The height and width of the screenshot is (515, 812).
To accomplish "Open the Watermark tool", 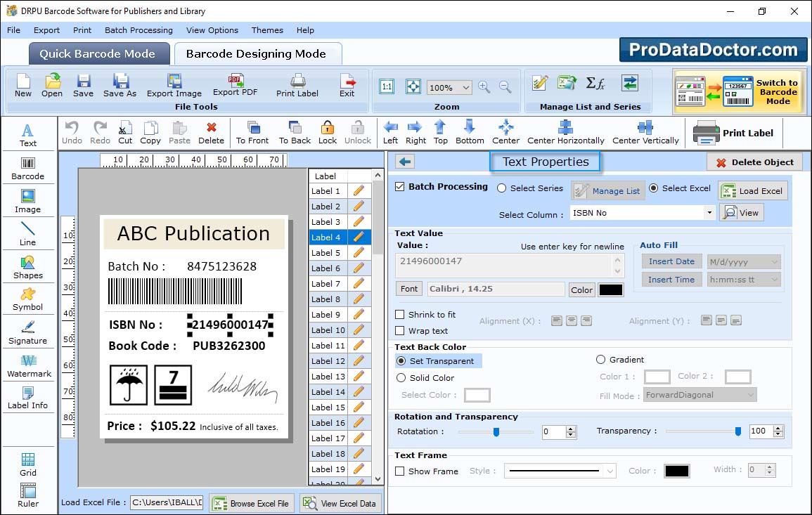I will 29,365.
